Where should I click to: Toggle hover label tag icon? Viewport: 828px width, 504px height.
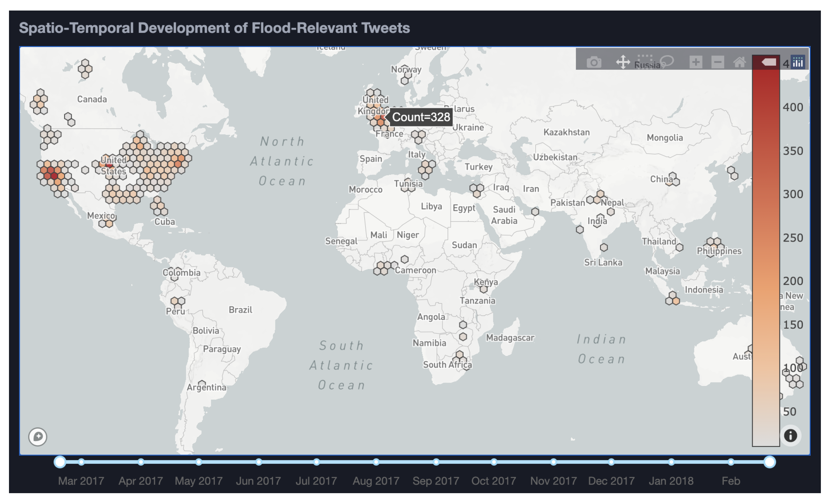(x=769, y=62)
